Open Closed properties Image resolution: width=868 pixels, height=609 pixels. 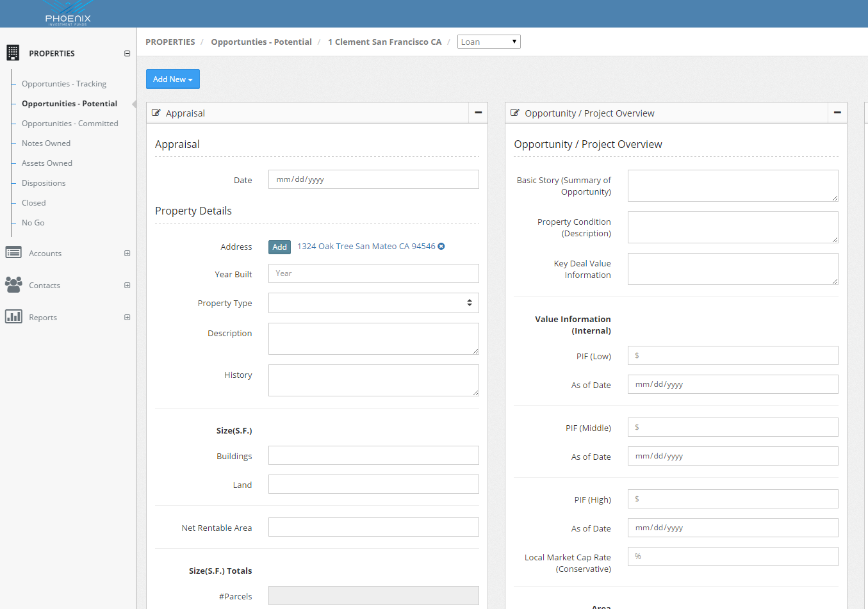34,202
